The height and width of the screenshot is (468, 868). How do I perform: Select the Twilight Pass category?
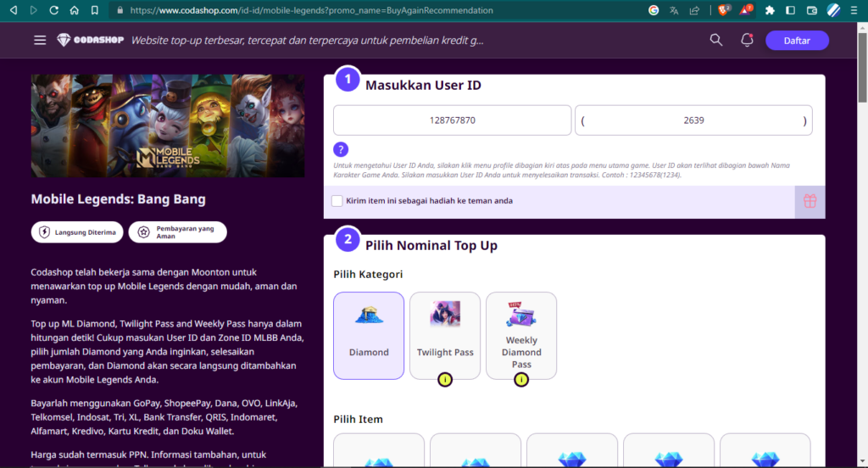[445, 336]
